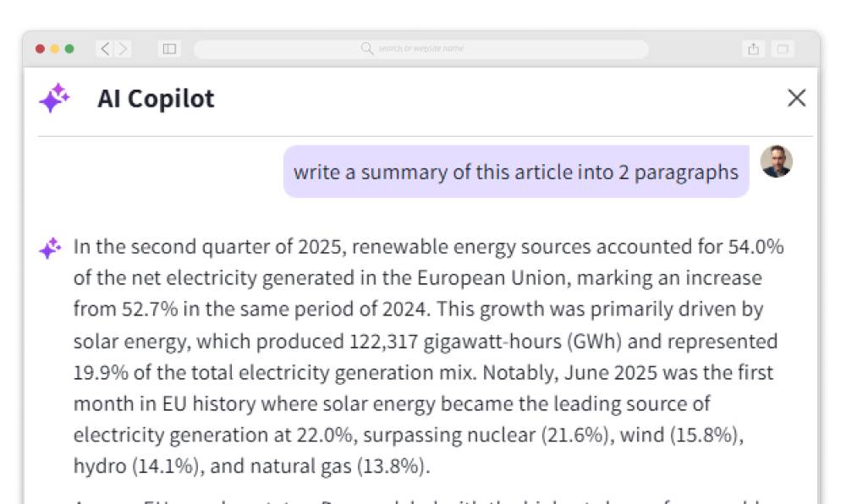Click the browser forward arrow
Screen dimensions: 846x504
click(124, 49)
